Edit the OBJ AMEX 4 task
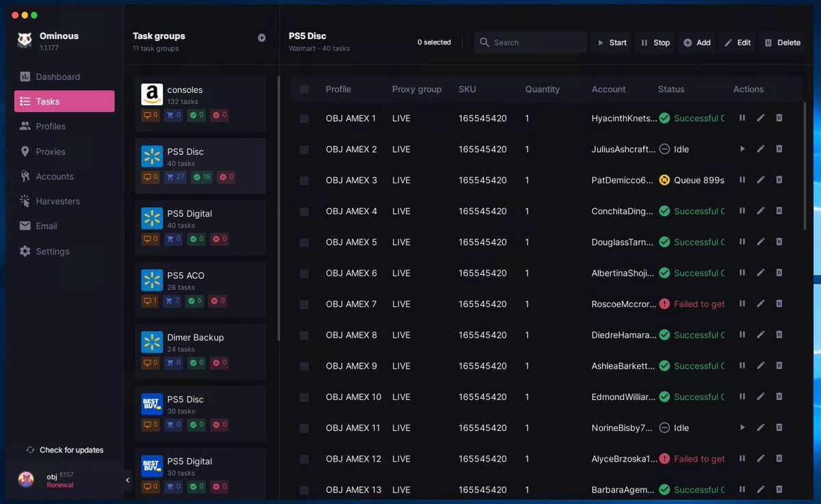The height and width of the screenshot is (504, 821). click(x=761, y=211)
